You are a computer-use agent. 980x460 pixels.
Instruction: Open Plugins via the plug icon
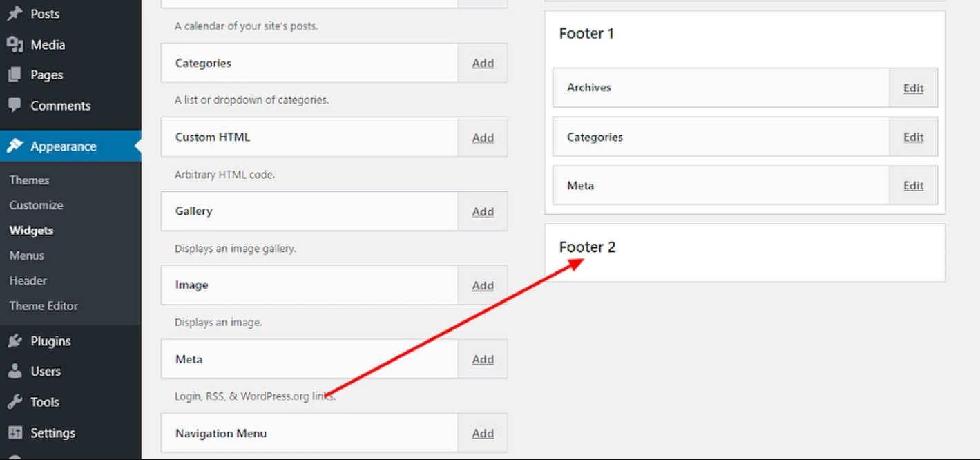(14, 341)
